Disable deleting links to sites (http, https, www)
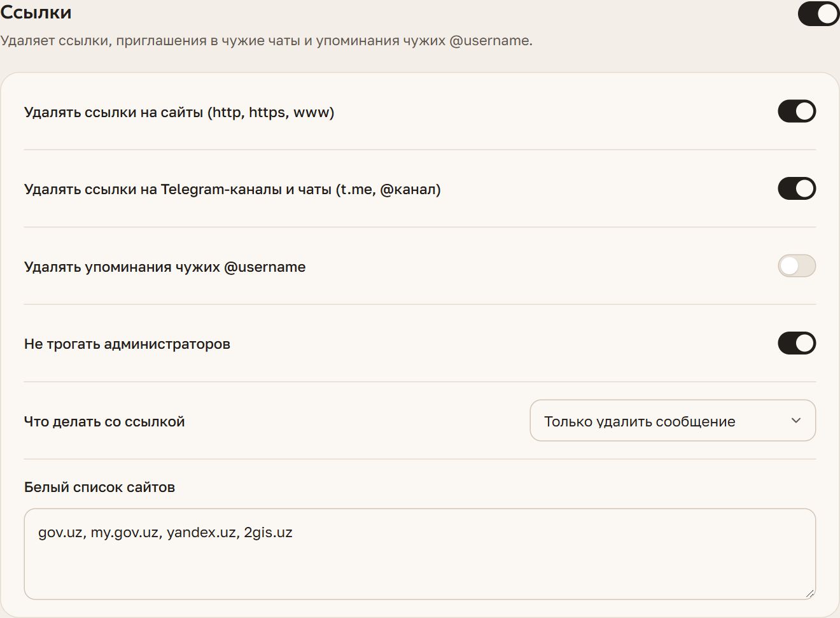 [x=797, y=111]
